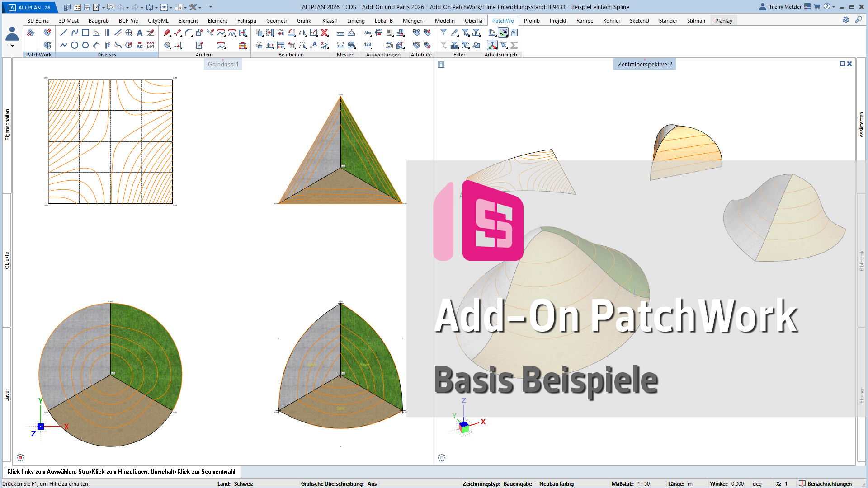This screenshot has width=868, height=488.
Task: Toggle the highlighted zoom-extents workspace button
Action: click(x=503, y=33)
